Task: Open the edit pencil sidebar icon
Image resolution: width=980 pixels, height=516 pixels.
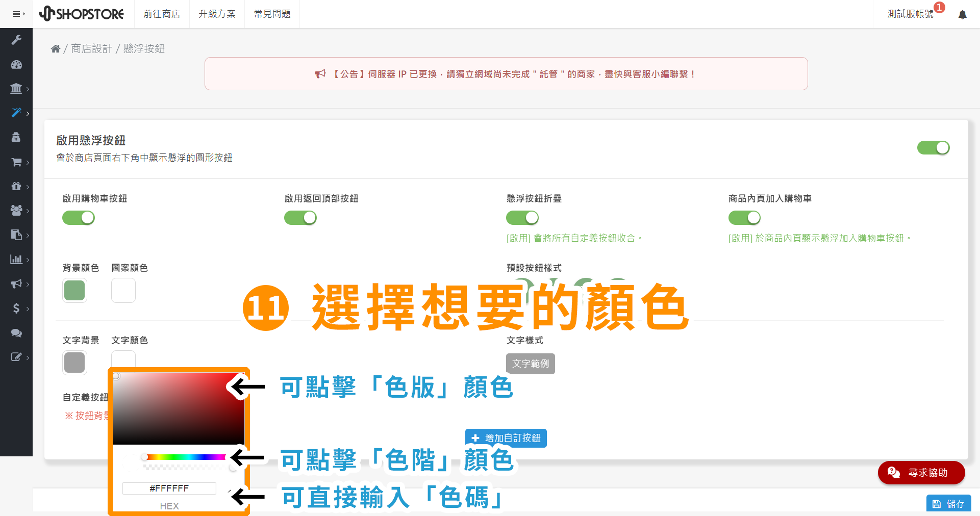Action: point(16,357)
